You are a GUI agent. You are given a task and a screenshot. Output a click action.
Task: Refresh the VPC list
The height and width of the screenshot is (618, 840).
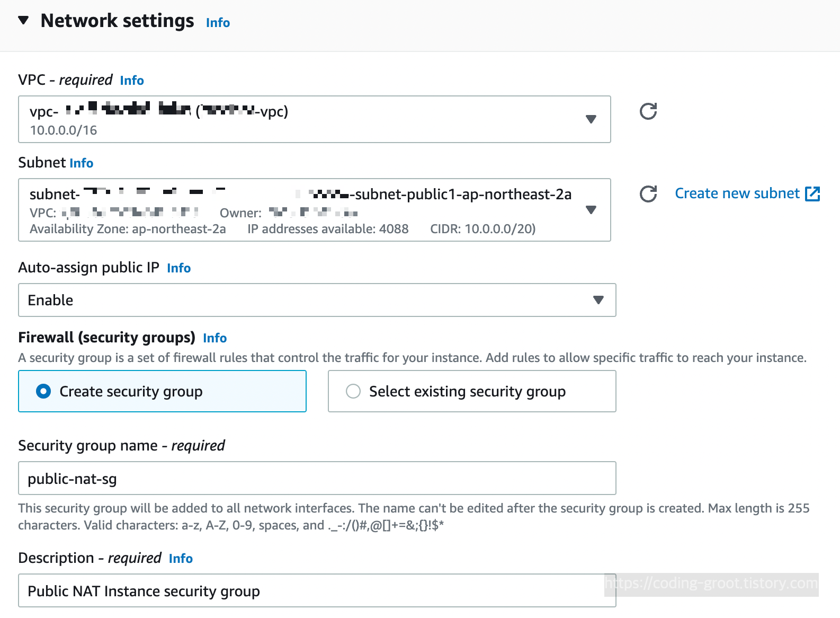pyautogui.click(x=648, y=111)
